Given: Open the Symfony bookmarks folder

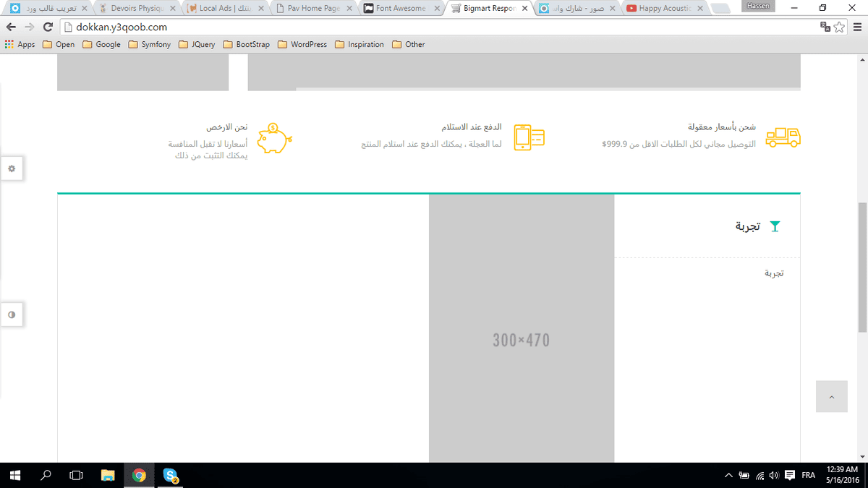Looking at the screenshot, I should pyautogui.click(x=149, y=44).
